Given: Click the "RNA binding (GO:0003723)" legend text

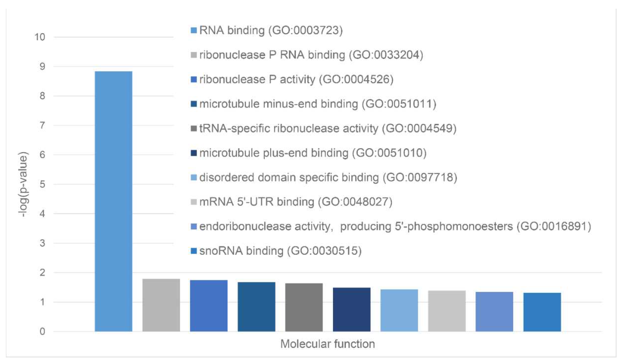Looking at the screenshot, I should [271, 31].
